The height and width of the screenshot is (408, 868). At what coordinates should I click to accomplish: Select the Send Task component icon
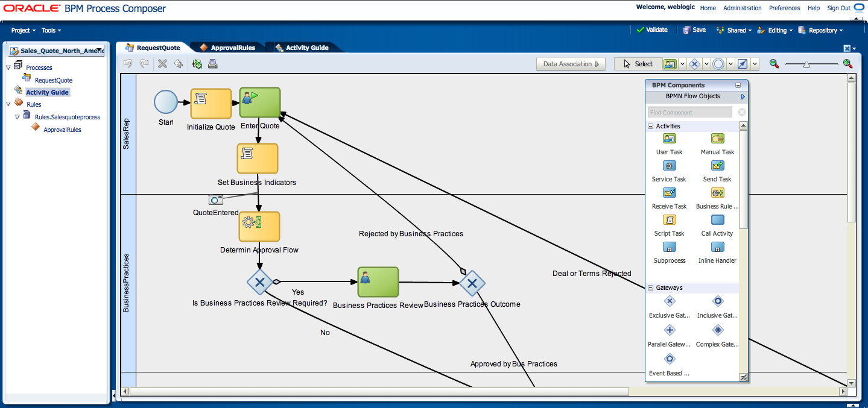click(717, 166)
